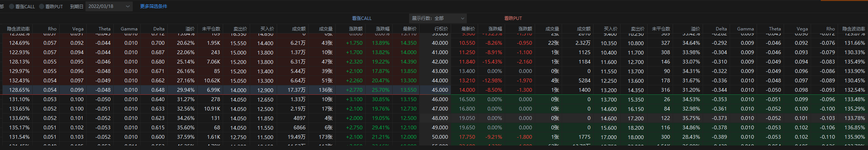Sort by PUT-side Theta column header

pos(775,29)
